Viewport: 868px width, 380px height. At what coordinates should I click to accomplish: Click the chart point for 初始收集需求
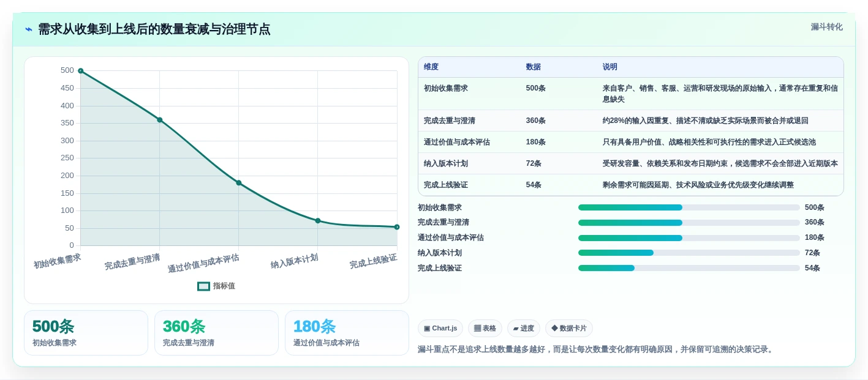click(80, 71)
